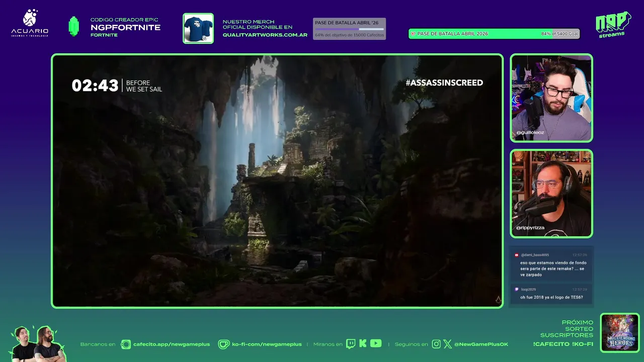Open the blue t-shirt merch thumbnail
This screenshot has width=644, height=362.
click(198, 28)
